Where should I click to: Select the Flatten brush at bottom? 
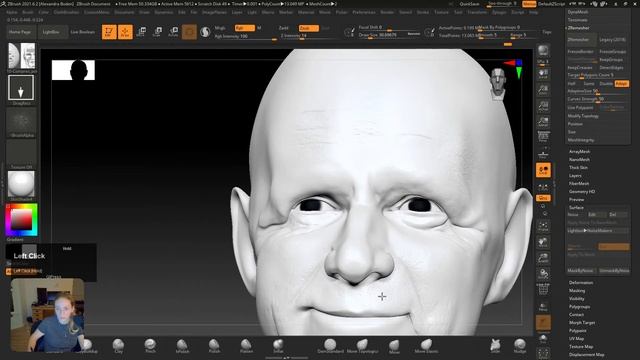click(x=246, y=346)
